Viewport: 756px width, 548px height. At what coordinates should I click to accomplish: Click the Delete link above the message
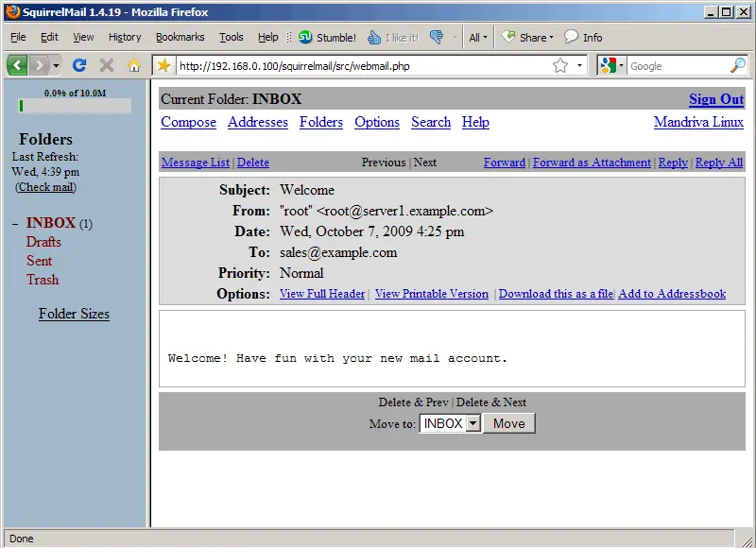[x=253, y=163]
